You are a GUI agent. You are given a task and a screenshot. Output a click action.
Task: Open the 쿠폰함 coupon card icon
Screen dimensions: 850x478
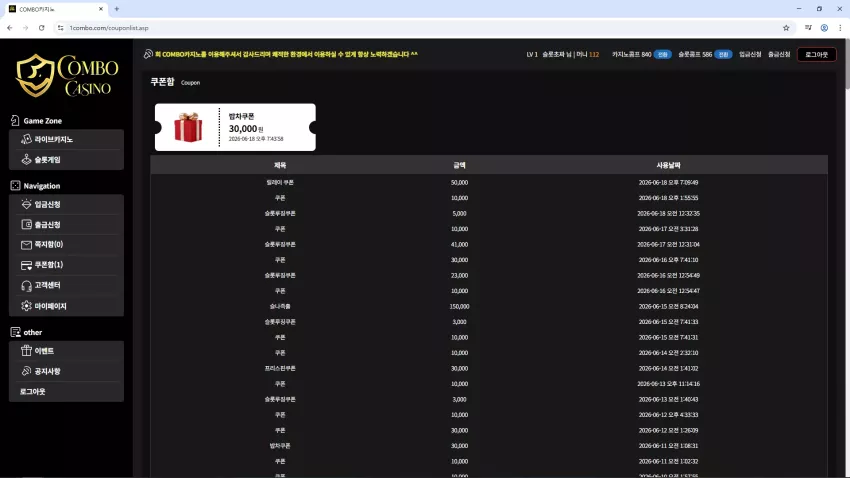(26, 265)
